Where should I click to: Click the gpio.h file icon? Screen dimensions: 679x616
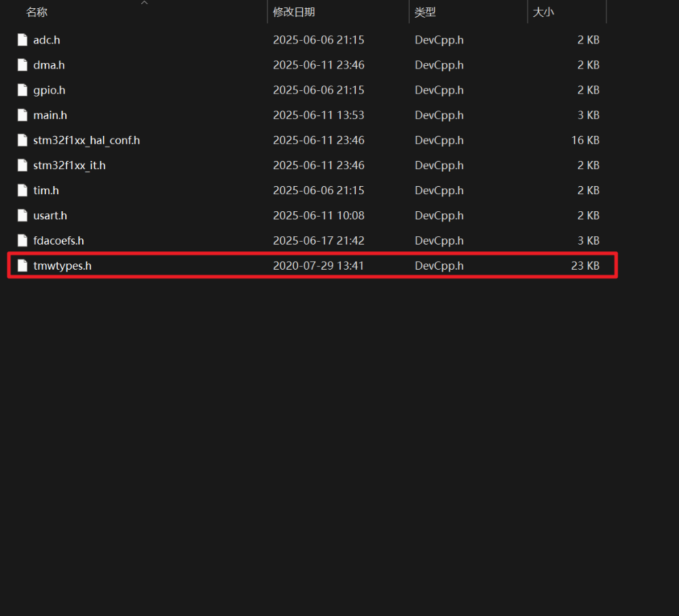coord(22,90)
